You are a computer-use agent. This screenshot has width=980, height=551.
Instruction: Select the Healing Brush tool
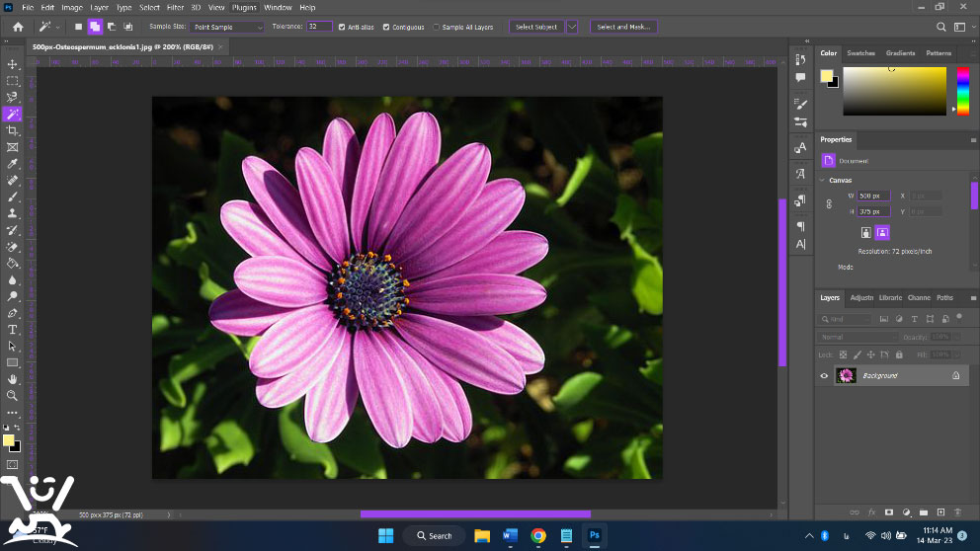(x=12, y=181)
